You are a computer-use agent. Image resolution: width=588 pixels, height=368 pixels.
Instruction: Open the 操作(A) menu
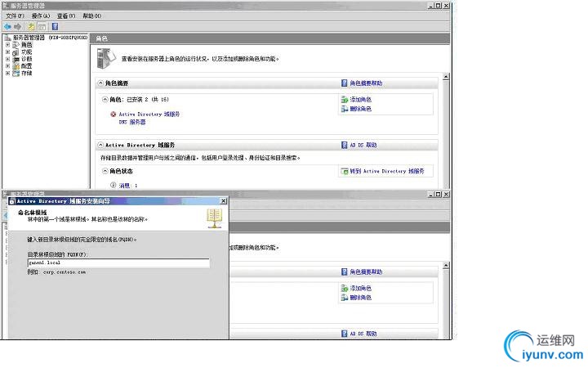(41, 16)
